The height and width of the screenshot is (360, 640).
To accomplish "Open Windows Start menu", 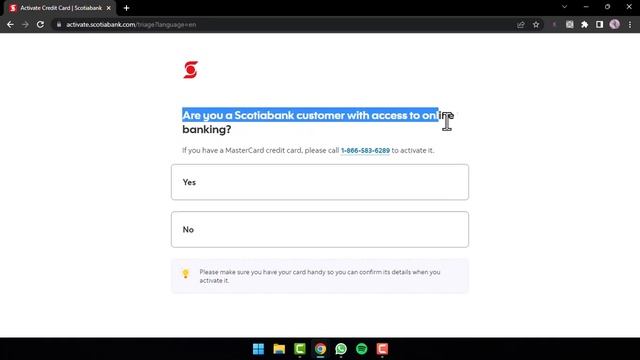I will pyautogui.click(x=258, y=349).
